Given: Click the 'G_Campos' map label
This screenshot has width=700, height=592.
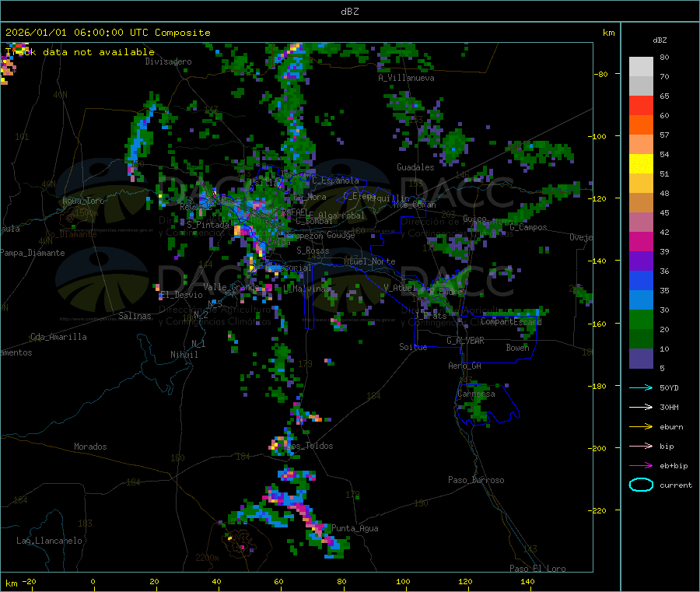Looking at the screenshot, I should [x=528, y=227].
